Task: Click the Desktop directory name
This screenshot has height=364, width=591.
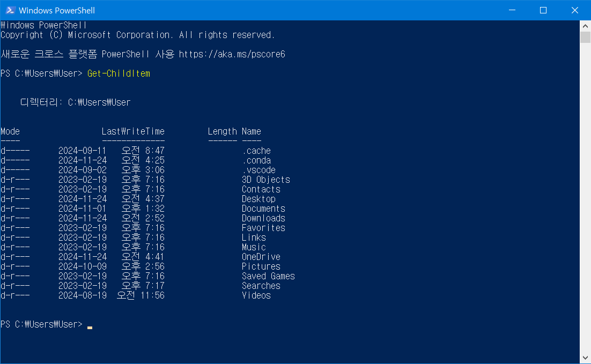Action: (x=258, y=199)
